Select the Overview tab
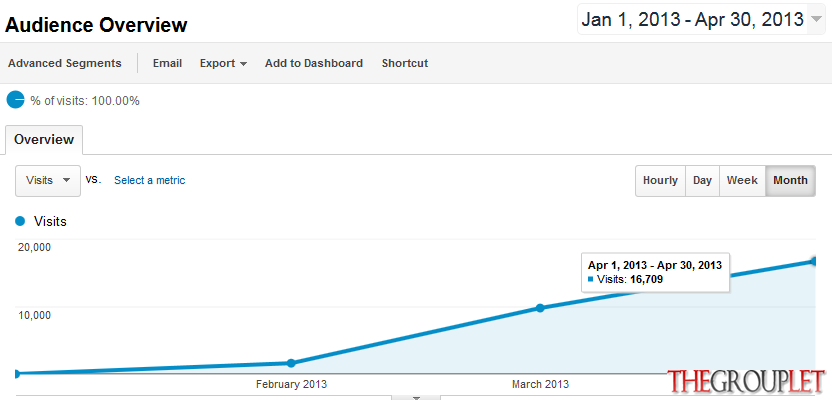832x400 pixels. pos(44,140)
